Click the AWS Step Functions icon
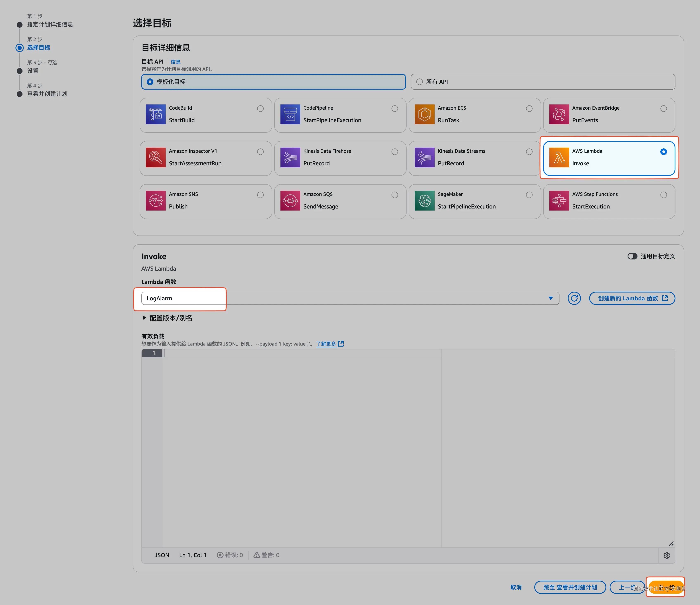 559,200
